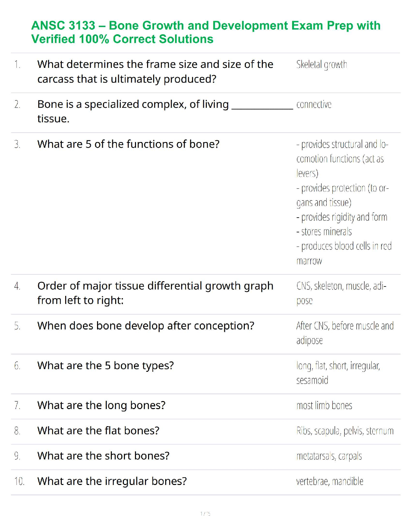
Task: Click the green document title heading
Action: (x=205, y=32)
